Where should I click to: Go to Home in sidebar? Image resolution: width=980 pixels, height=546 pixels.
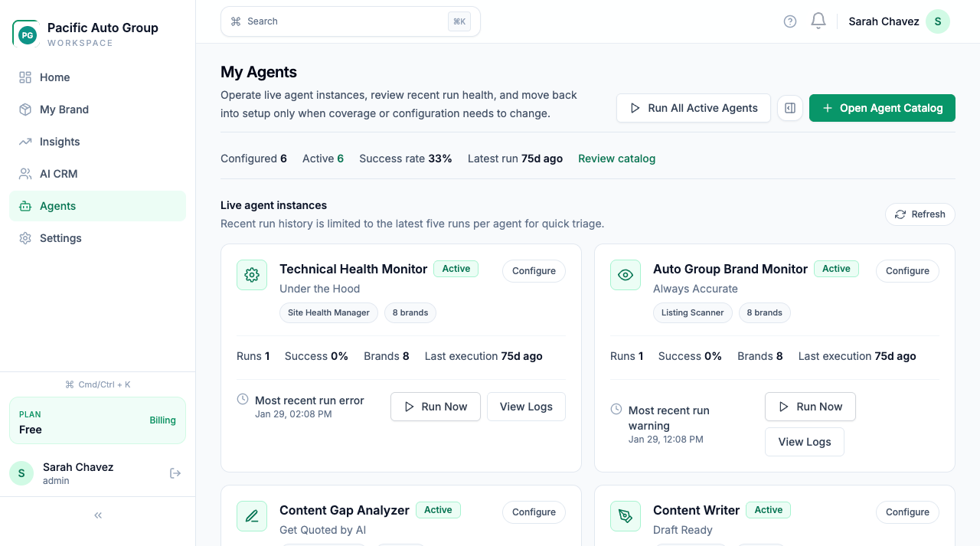click(x=97, y=77)
